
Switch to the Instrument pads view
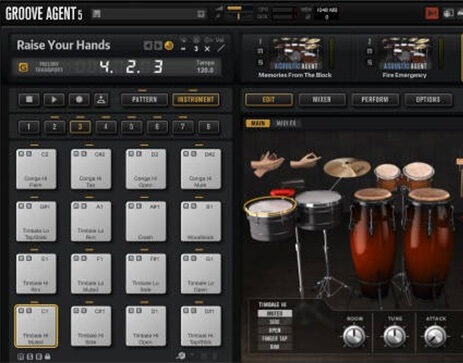tap(196, 100)
